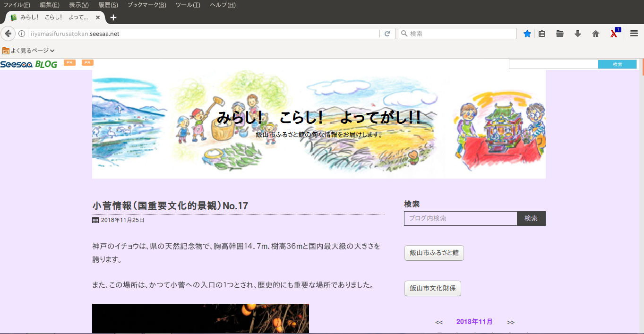
Task: Open the ブックマーク menu
Action: click(146, 5)
